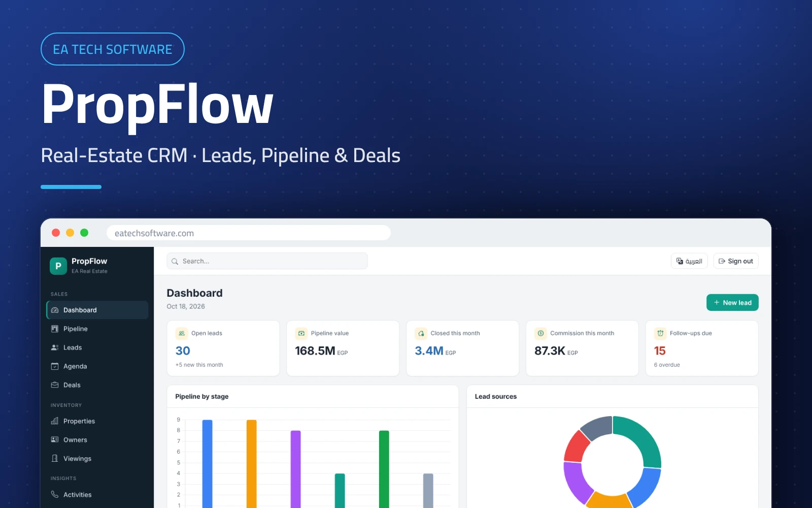Click the New lead button

(x=732, y=302)
